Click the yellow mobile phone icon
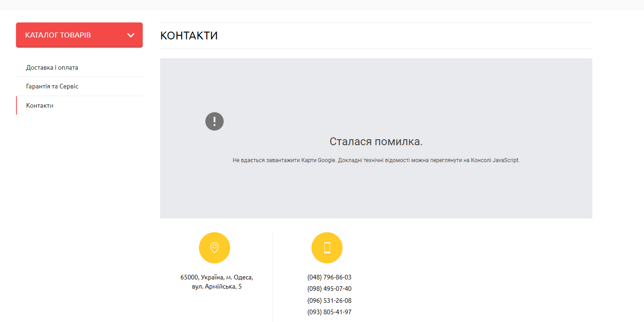Image resolution: width=644 pixels, height=322 pixels. (327, 248)
